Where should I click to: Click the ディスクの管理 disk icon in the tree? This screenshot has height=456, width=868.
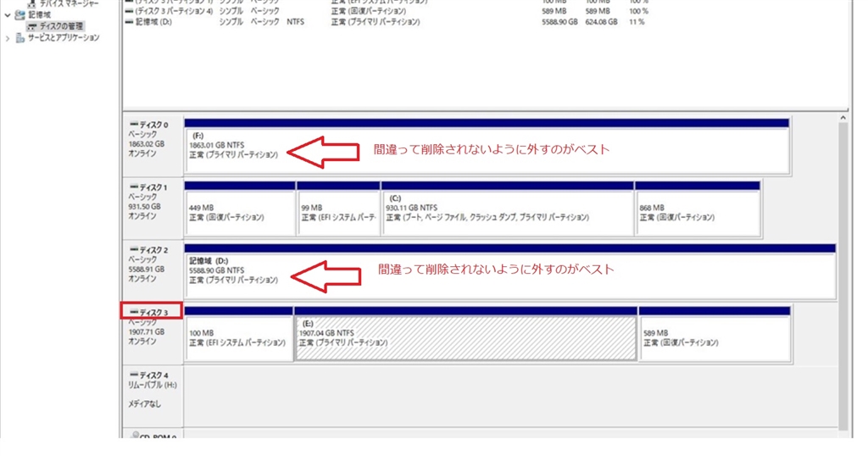(32, 26)
